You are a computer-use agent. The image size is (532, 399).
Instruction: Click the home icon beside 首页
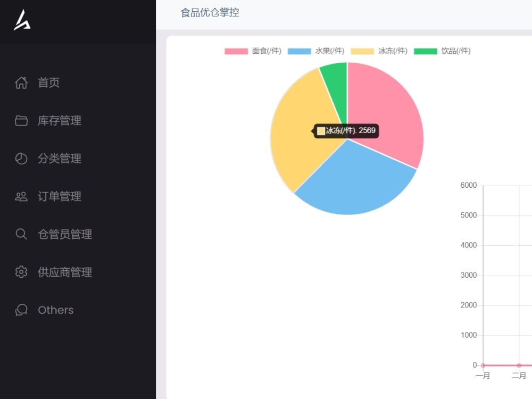coord(21,82)
